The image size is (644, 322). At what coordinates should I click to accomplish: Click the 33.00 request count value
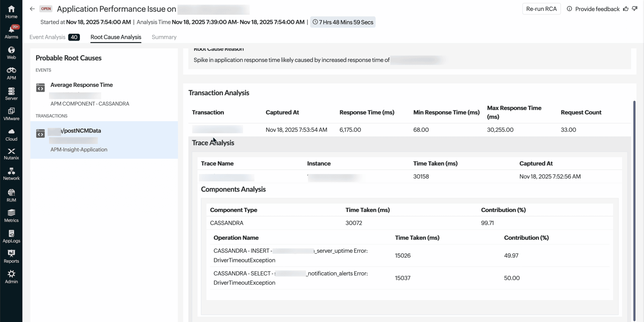point(568,130)
